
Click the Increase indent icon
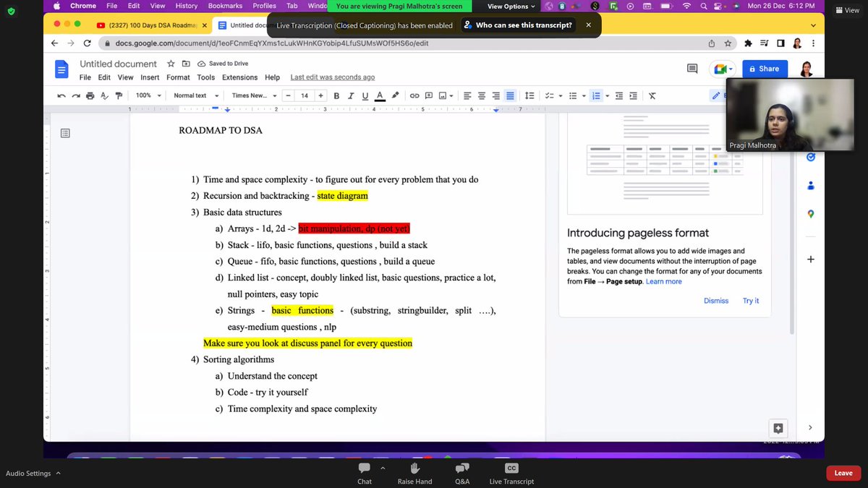(x=634, y=95)
